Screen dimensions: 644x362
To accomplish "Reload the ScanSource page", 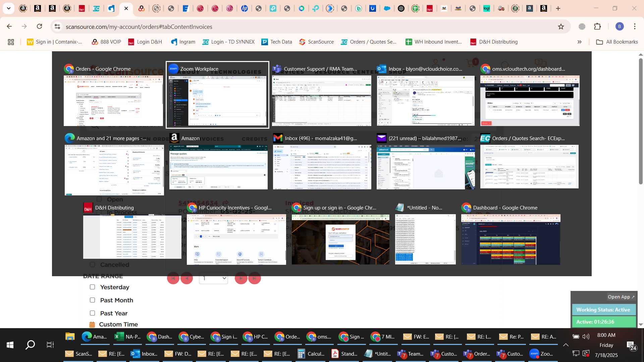I will coord(40,26).
